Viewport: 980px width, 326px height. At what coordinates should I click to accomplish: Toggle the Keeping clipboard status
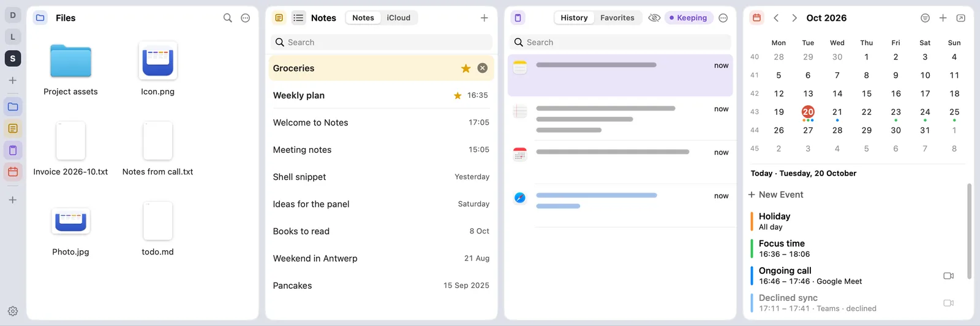pyautogui.click(x=688, y=18)
